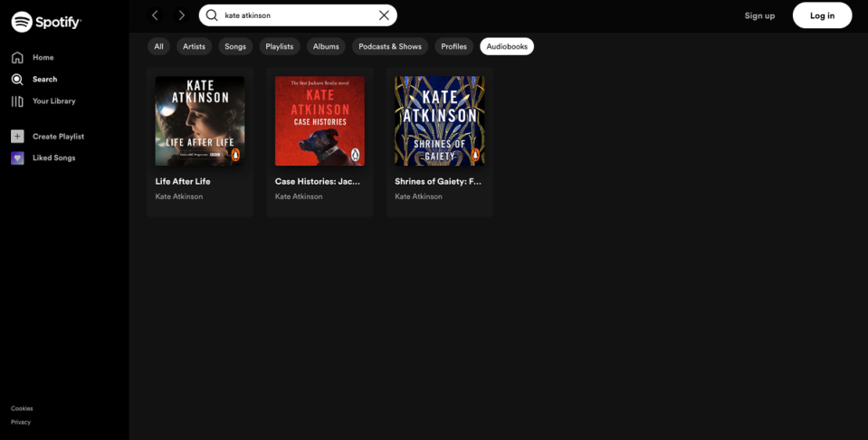Click into the kate atkinson search field
Viewport: 868px width, 440px height.
(x=299, y=15)
